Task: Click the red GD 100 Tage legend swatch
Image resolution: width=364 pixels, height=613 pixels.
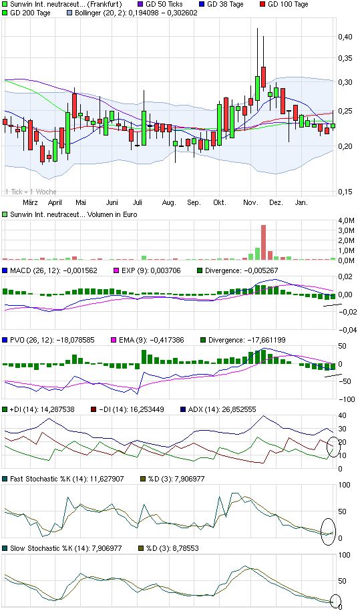Action: click(262, 4)
